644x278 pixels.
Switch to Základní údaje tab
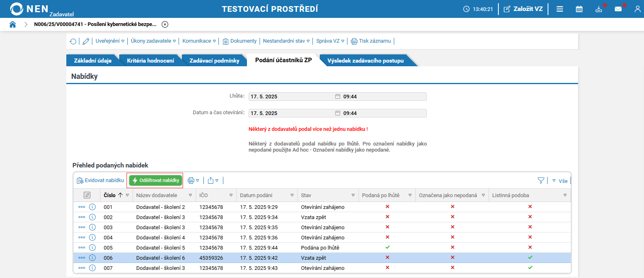point(93,61)
